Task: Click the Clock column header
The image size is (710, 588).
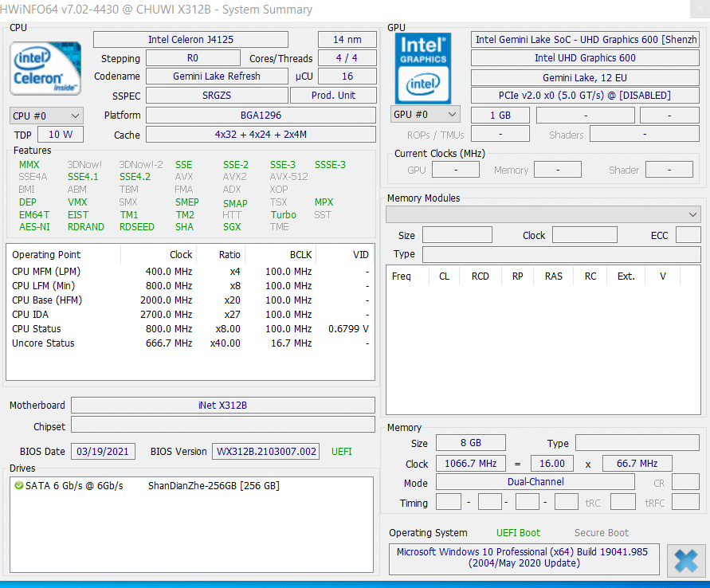Action: 159,255
